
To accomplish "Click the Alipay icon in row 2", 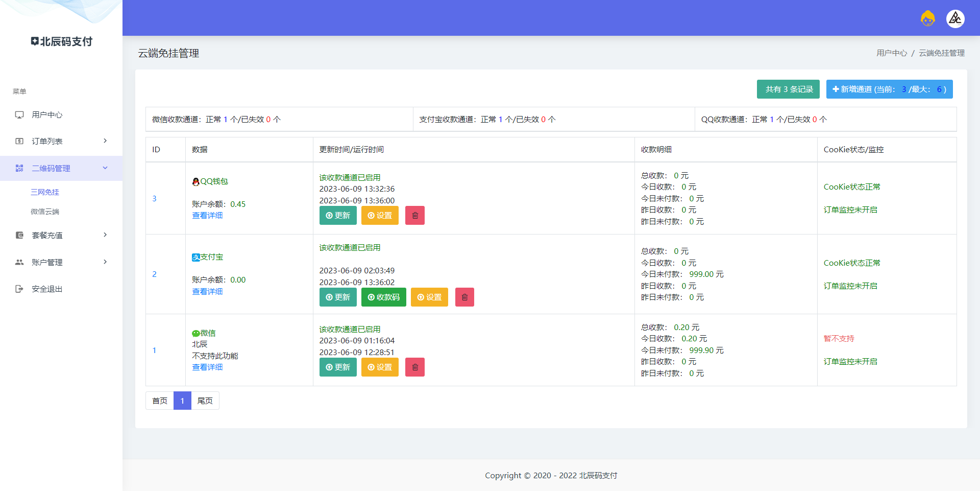I will pos(196,258).
